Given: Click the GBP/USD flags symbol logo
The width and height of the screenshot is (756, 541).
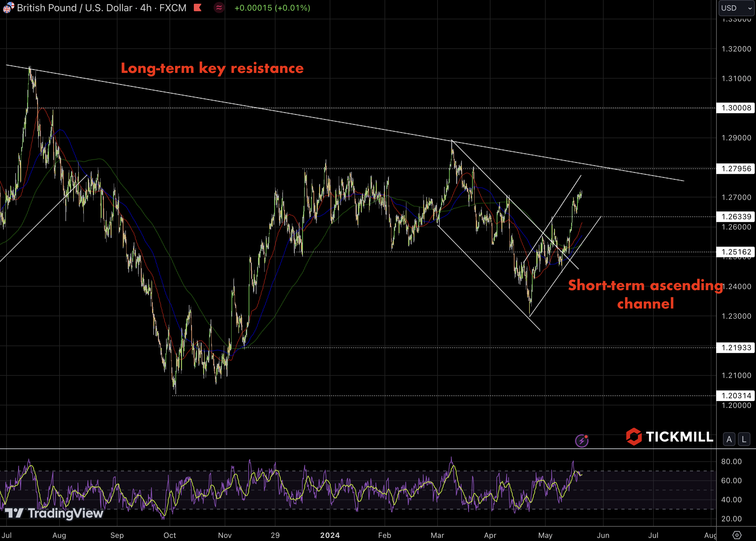Looking at the screenshot, I should coord(8,7).
